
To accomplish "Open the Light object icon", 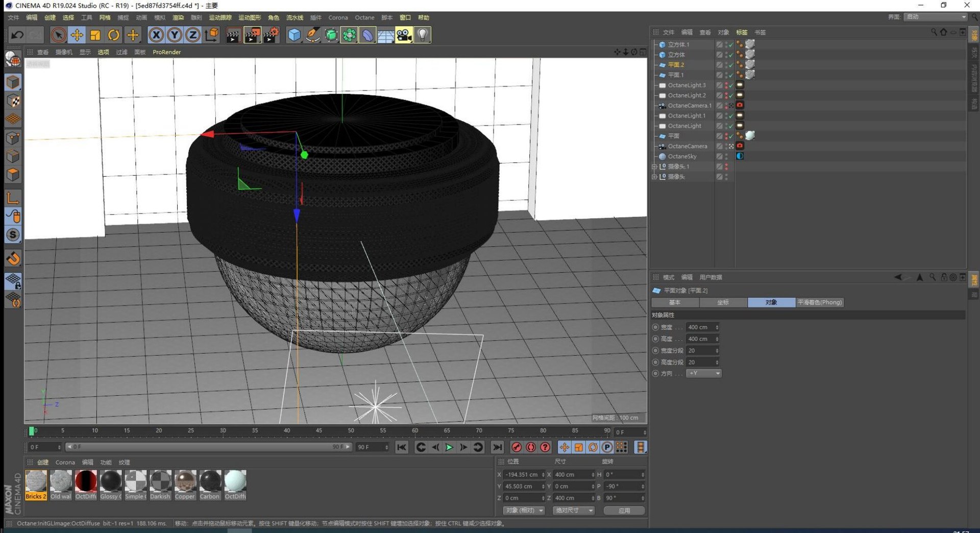I will point(423,35).
